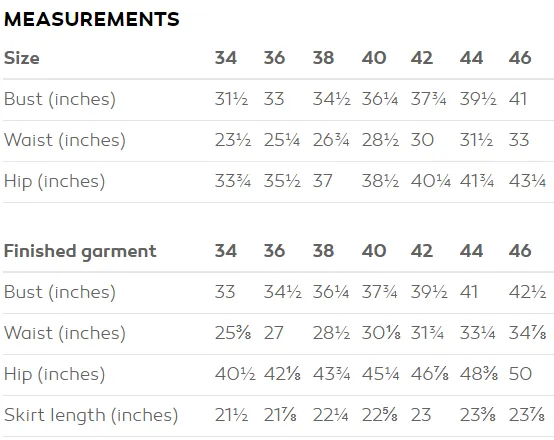Click the Skirt length value 22⅝
The image size is (554, 440).
[x=379, y=415]
